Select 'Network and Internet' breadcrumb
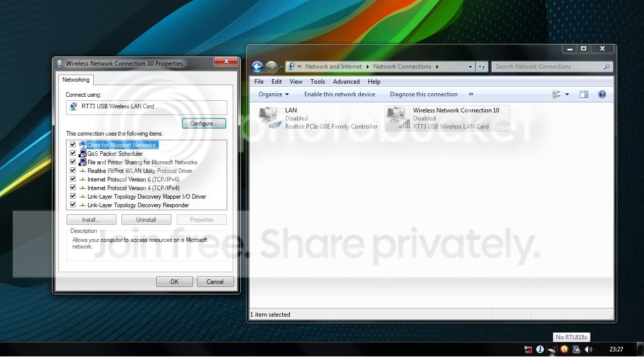Screen dimensions: 644x363 pos(334,67)
